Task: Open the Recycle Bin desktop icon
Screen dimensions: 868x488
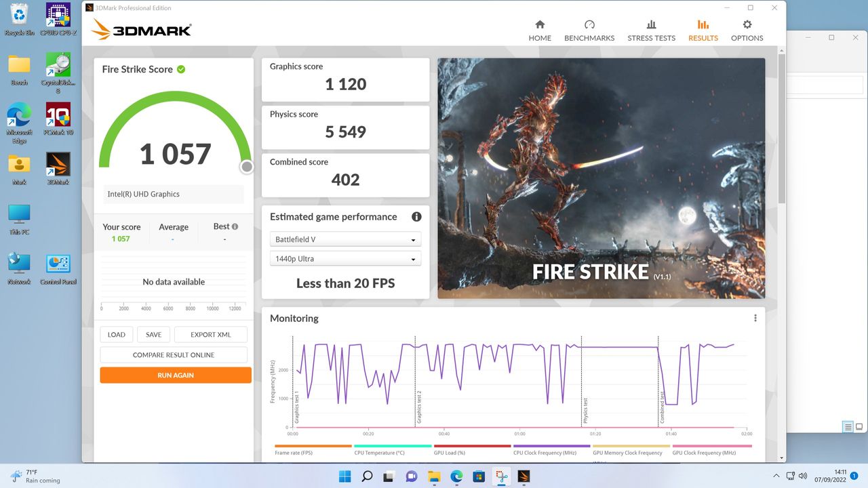Action: (20, 19)
